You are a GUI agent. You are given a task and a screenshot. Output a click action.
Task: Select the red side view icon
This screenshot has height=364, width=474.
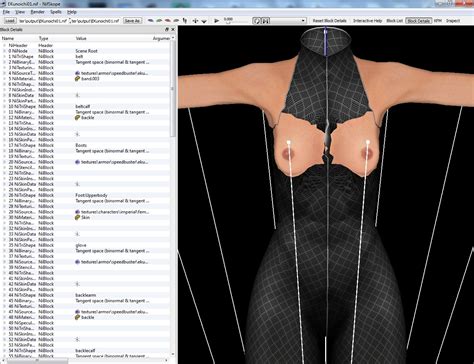[x=168, y=21]
